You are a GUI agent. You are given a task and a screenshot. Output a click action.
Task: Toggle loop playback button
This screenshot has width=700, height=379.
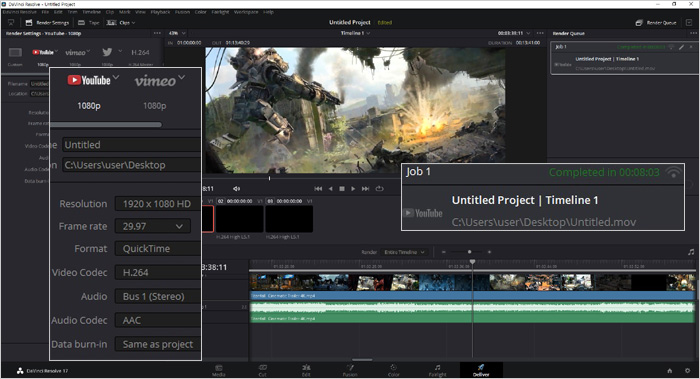point(379,189)
